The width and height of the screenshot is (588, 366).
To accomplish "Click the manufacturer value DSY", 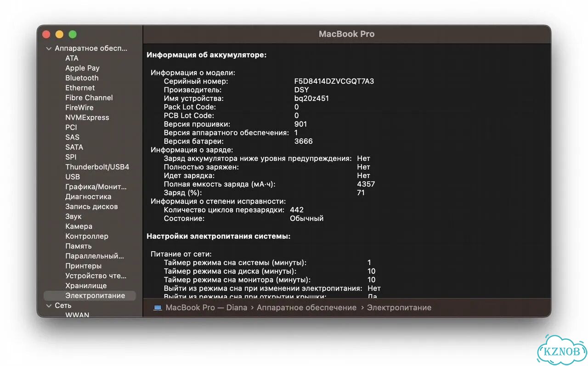I will [x=301, y=90].
